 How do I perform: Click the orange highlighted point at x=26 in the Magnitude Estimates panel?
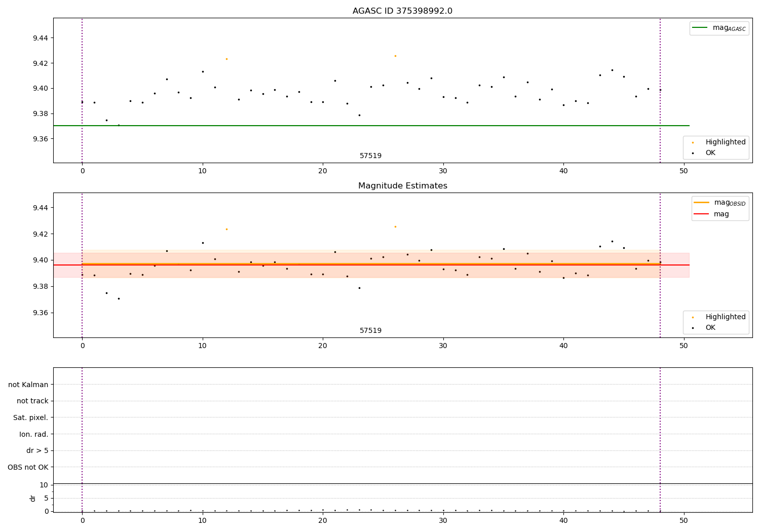coord(395,226)
